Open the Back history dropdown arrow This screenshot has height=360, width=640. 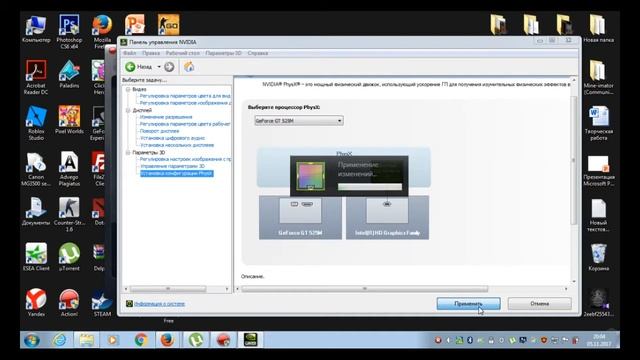159,67
